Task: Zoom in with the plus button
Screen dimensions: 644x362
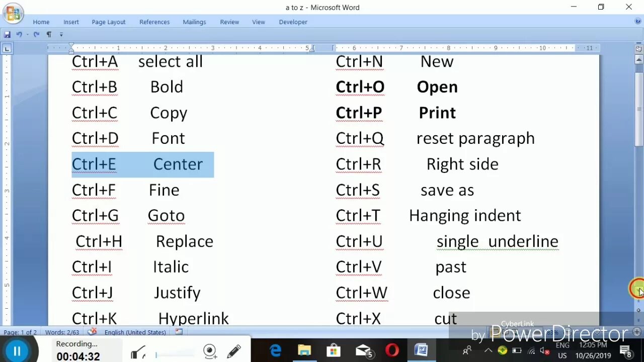Action: click(x=637, y=332)
